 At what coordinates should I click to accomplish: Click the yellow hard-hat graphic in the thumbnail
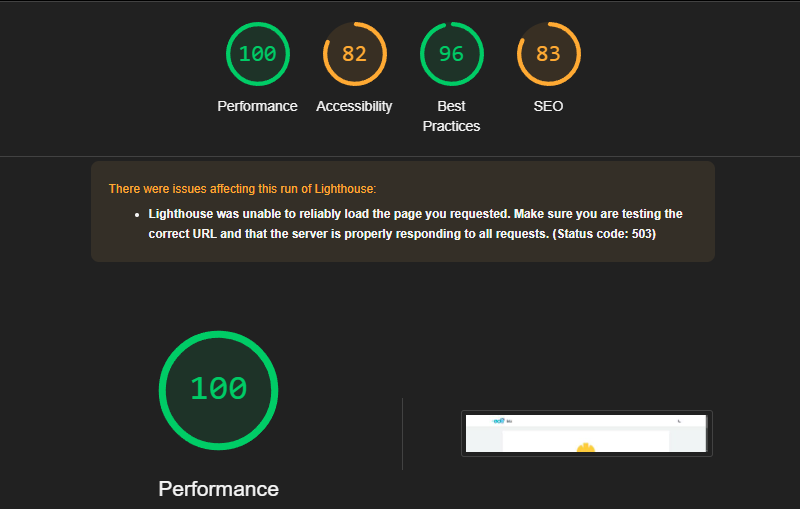click(x=586, y=447)
